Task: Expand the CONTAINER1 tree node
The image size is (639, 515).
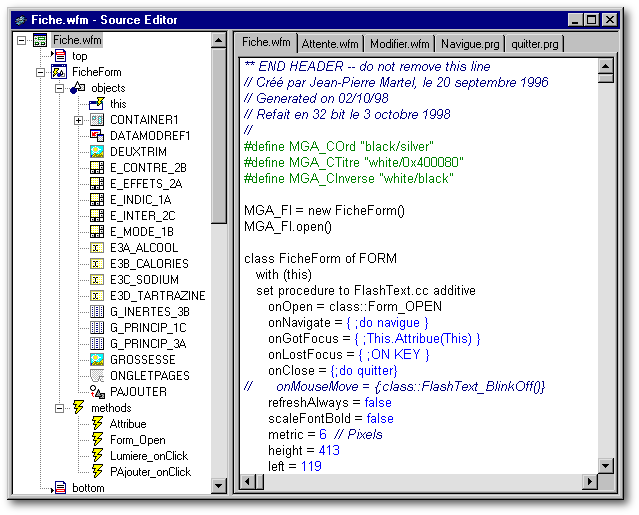Action: pos(79,120)
